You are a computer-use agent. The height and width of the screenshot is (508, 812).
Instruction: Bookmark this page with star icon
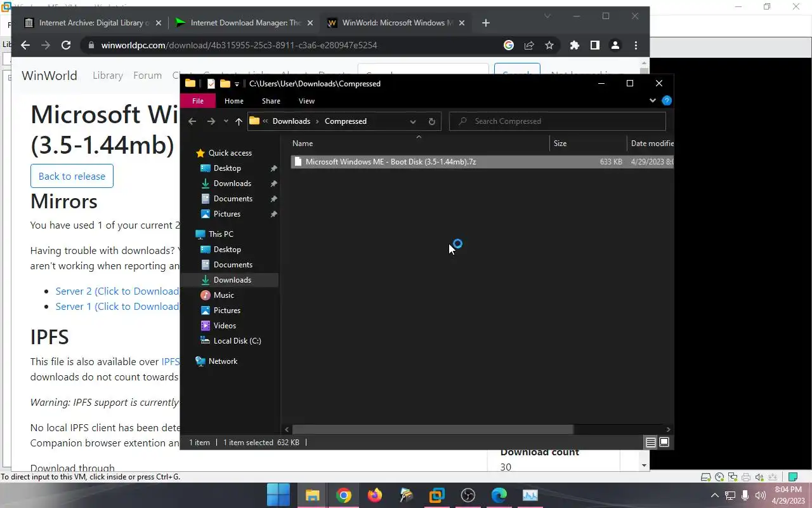pos(549,45)
